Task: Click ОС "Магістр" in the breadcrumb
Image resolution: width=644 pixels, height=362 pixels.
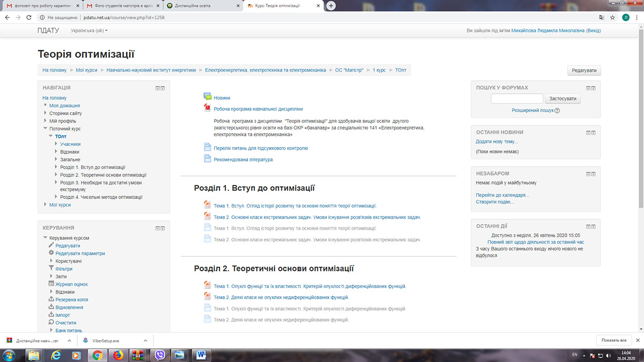Action: tap(349, 70)
